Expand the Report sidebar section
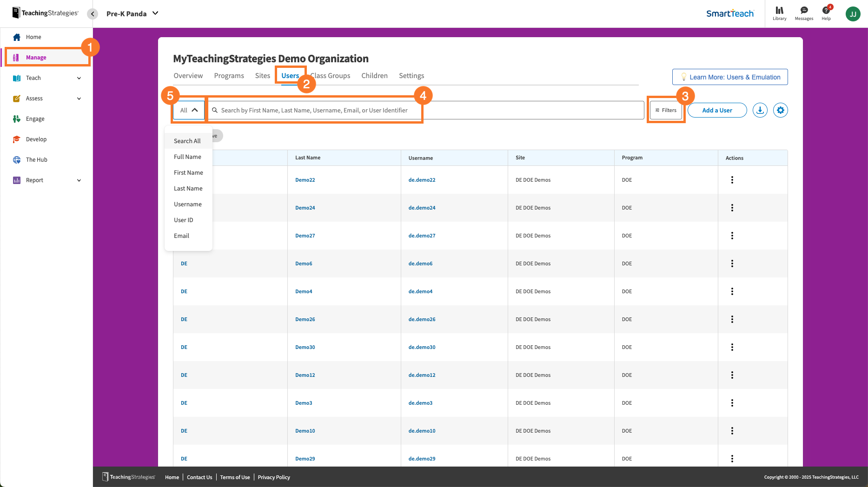This screenshot has width=868, height=487. (79, 180)
